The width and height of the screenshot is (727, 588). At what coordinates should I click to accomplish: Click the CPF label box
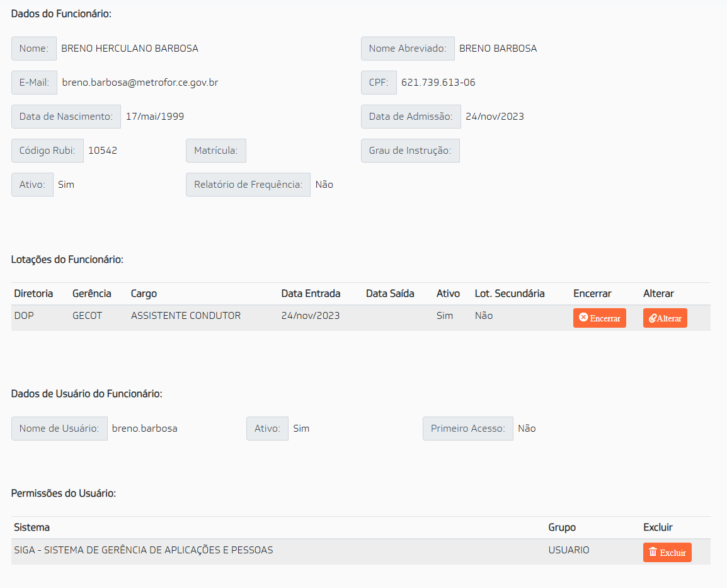tap(379, 83)
